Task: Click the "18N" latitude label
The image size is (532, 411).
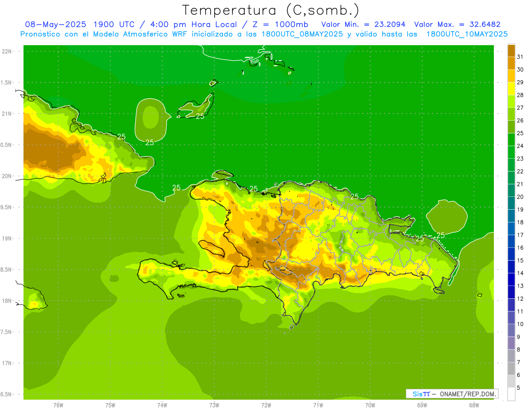Action: 8,301
